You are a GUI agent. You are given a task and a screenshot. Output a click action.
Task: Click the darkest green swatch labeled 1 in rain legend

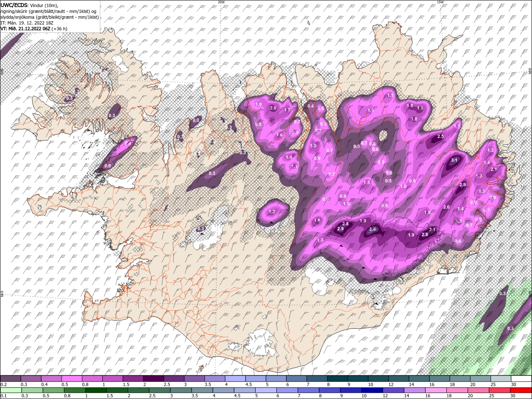(95, 390)
